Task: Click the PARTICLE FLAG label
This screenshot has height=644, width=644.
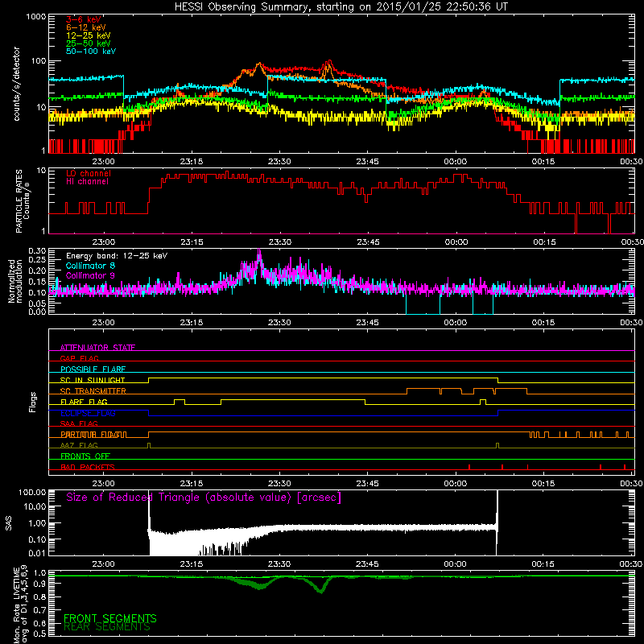Action: tap(93, 434)
